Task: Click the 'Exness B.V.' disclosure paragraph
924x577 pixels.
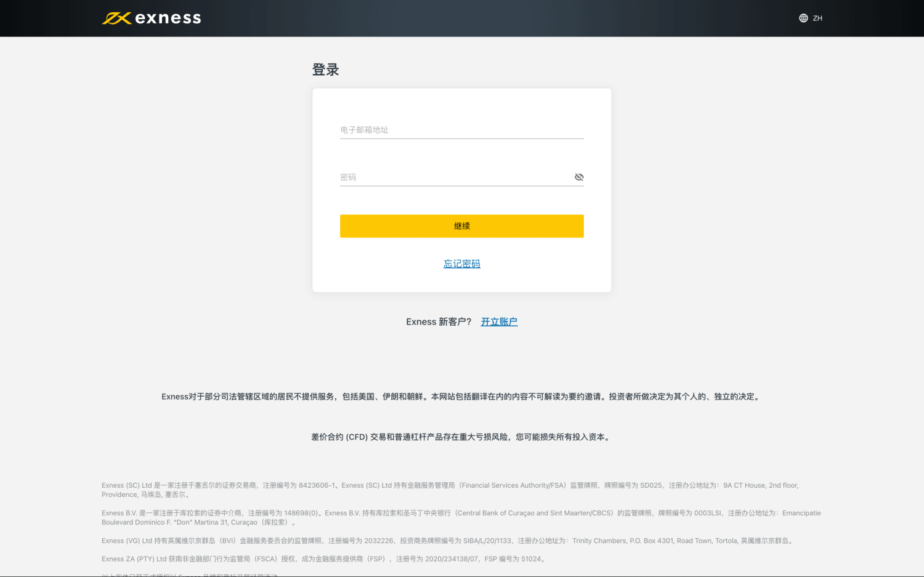Action: click(x=461, y=518)
